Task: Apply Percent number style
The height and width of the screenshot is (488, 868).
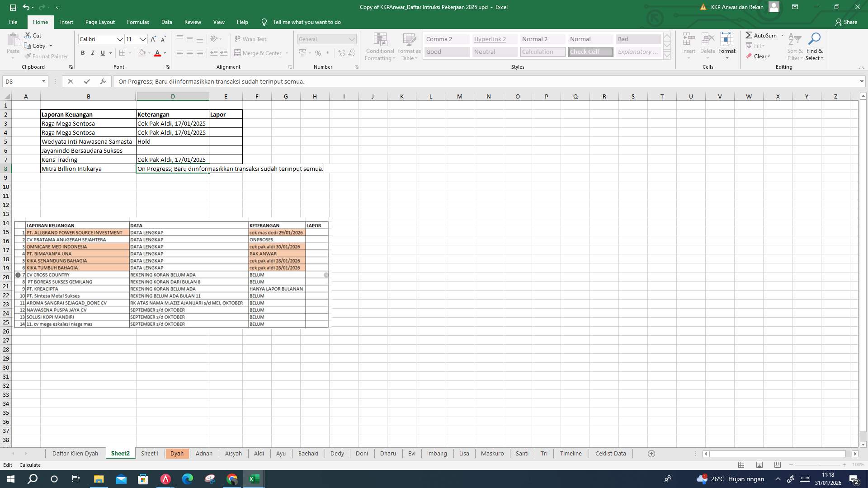Action: click(x=318, y=53)
